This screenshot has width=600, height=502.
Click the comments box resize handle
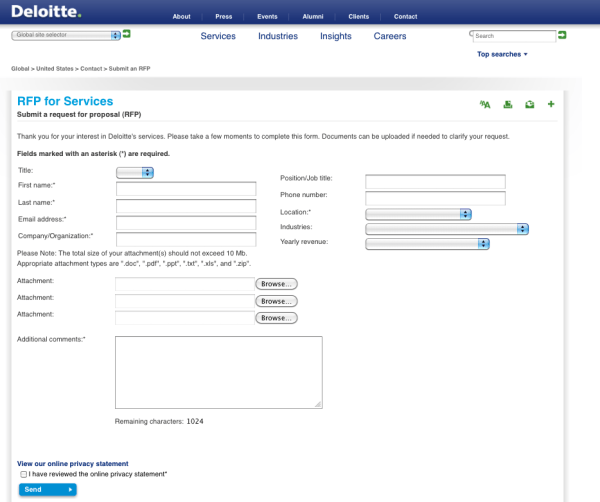point(318,404)
